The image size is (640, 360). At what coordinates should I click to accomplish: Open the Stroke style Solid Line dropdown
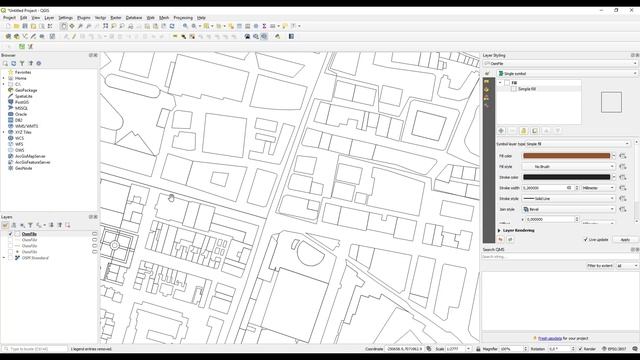(x=568, y=198)
